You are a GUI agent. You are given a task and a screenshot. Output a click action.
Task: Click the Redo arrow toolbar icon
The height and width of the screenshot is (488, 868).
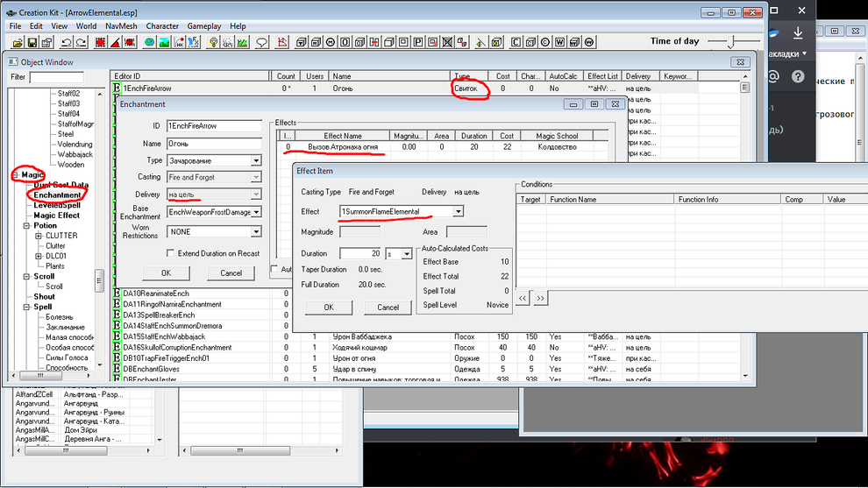click(x=82, y=42)
